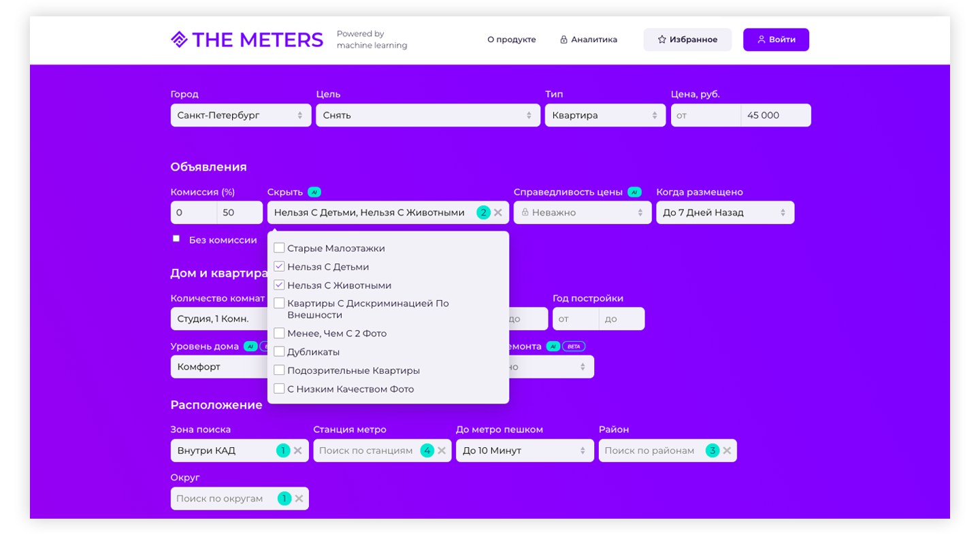Open Избранное favorites button
Viewport: 980px width, 535px height.
[687, 39]
